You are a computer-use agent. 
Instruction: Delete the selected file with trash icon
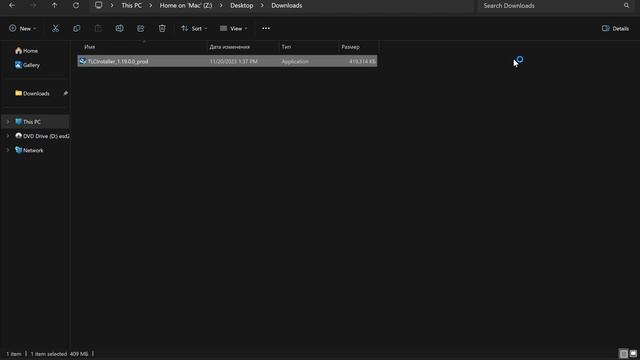point(162,29)
